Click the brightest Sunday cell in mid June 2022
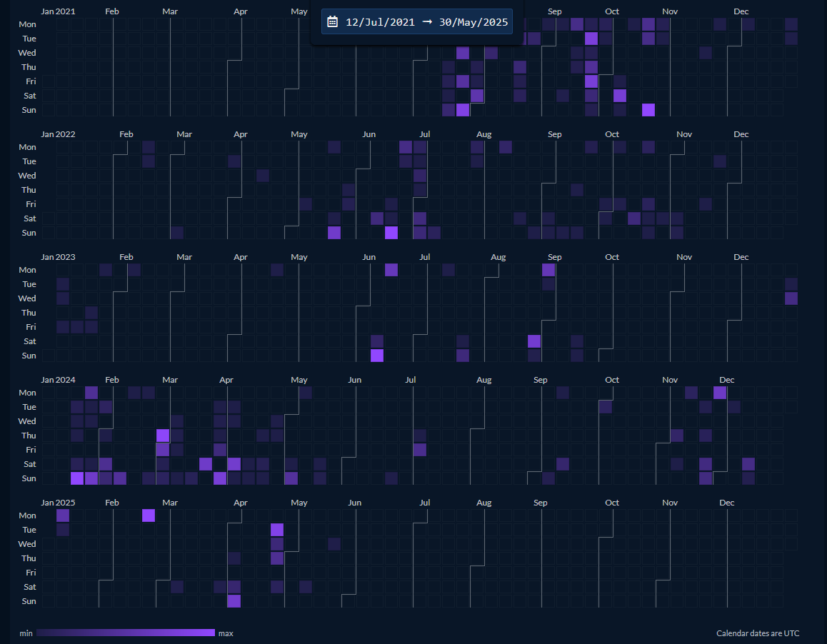Image resolution: width=827 pixels, height=644 pixels. [x=391, y=233]
